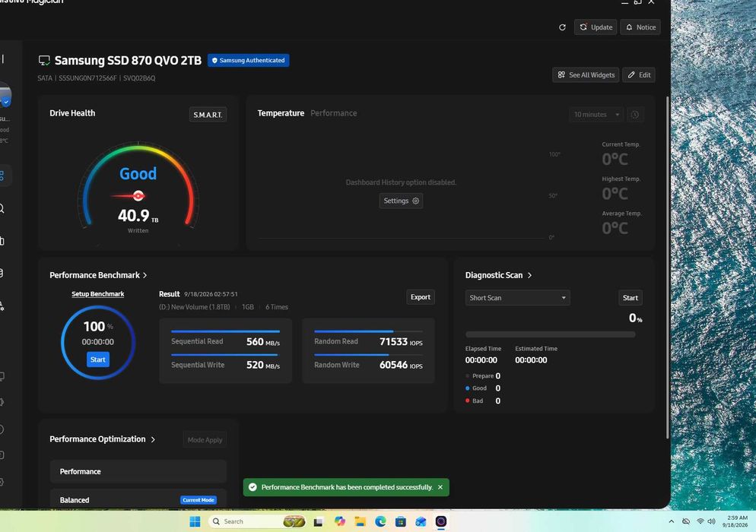
Task: Start the performance benchmark
Action: point(98,359)
